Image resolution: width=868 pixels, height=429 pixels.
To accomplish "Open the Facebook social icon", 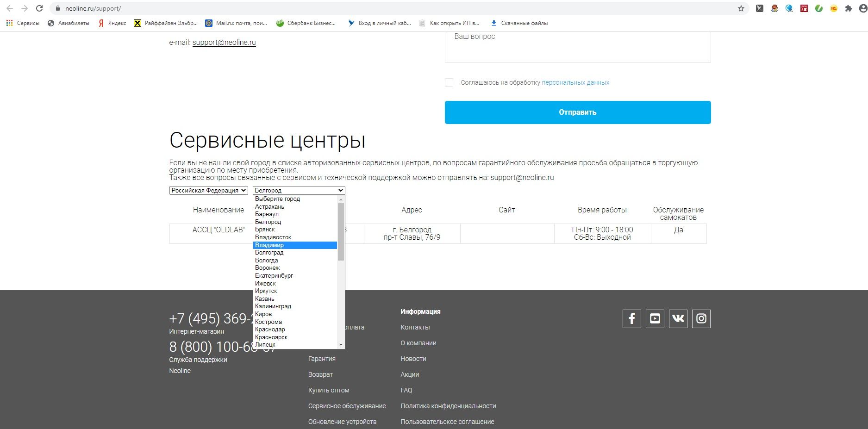I will (x=631, y=319).
